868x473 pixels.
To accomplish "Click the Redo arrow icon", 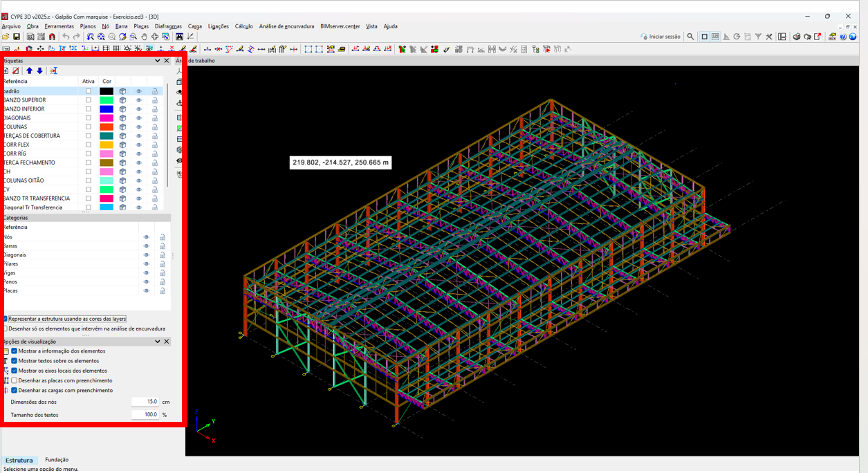I will coord(76,37).
